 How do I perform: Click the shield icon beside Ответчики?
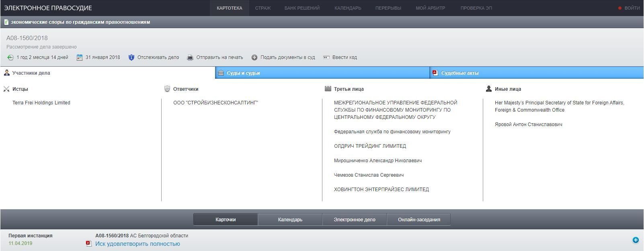tap(167, 89)
